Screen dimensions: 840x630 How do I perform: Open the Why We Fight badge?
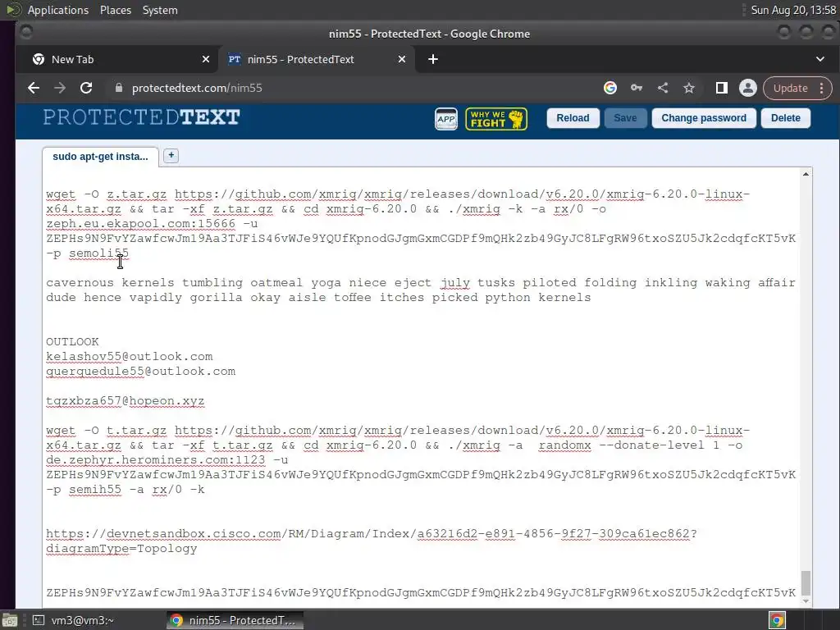tap(496, 118)
